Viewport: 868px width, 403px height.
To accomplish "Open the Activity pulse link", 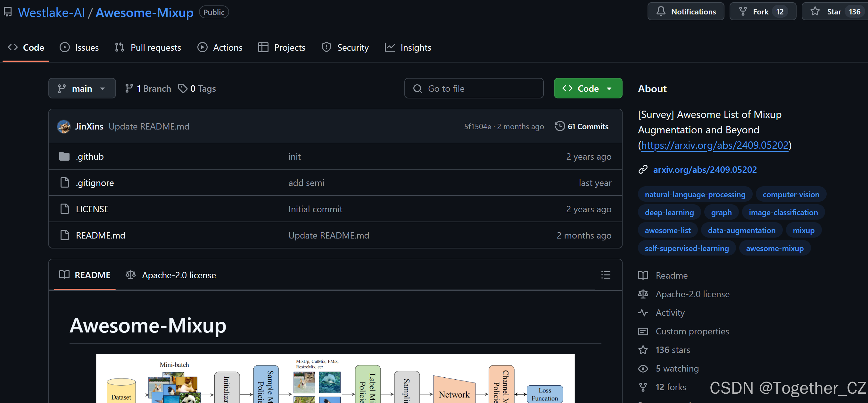I will click(670, 313).
